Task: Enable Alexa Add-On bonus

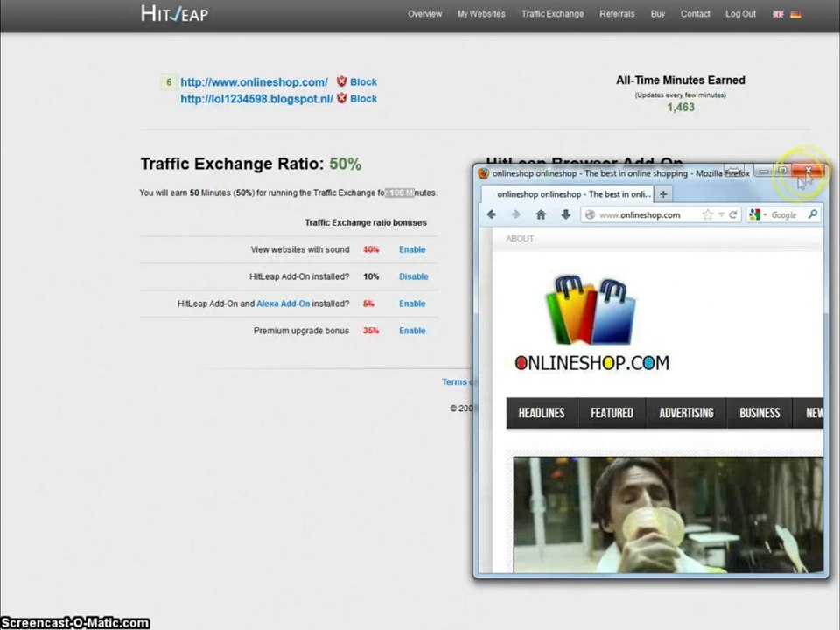Action: [x=412, y=304]
